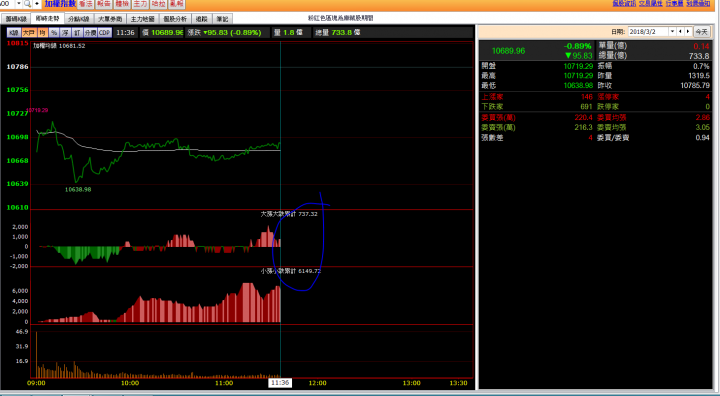
Task: Switch to the 筆記 tab
Action: click(222, 19)
